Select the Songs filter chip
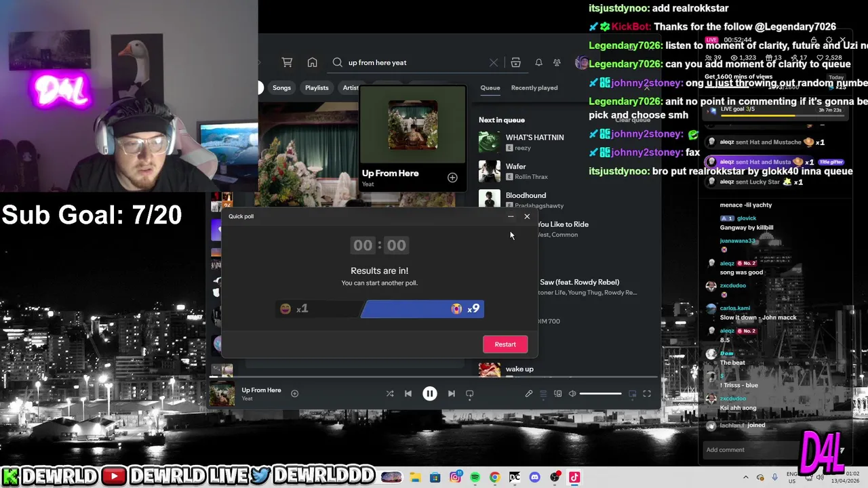This screenshot has height=488, width=868. (281, 87)
